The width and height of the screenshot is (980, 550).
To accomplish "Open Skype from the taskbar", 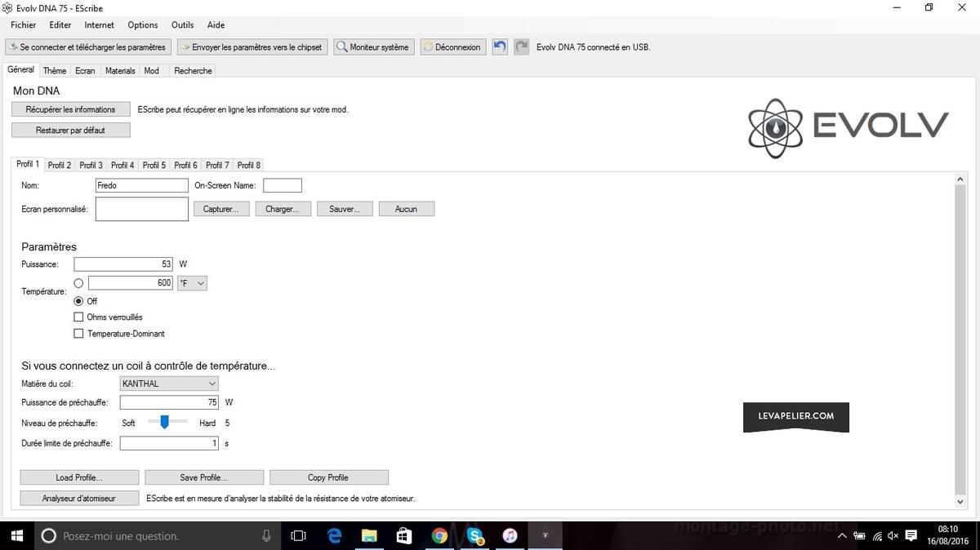I will coord(474,536).
